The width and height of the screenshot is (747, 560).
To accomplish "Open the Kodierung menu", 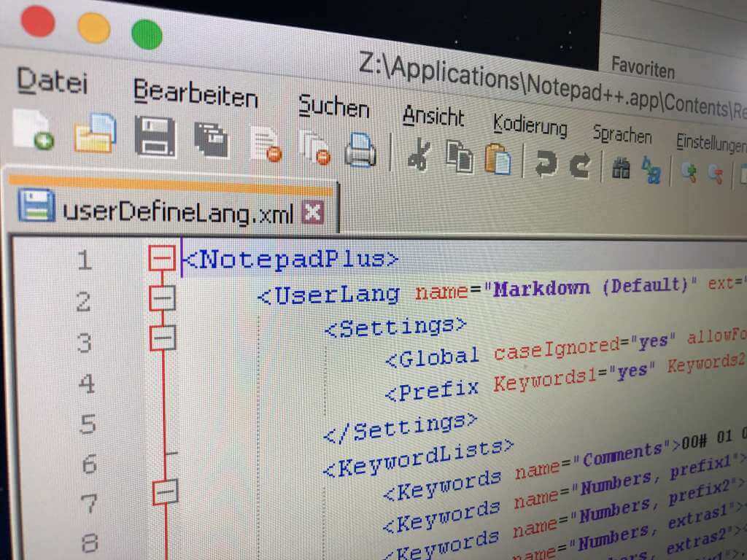I will (530, 125).
